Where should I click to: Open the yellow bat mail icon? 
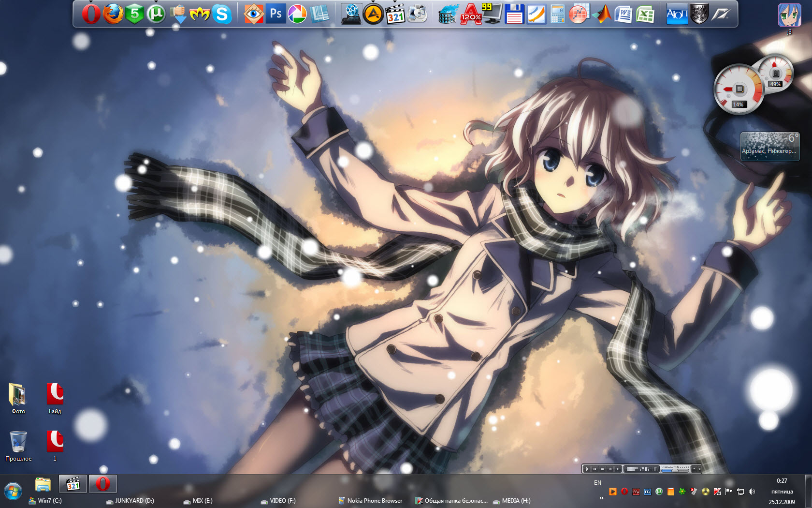pos(200,14)
